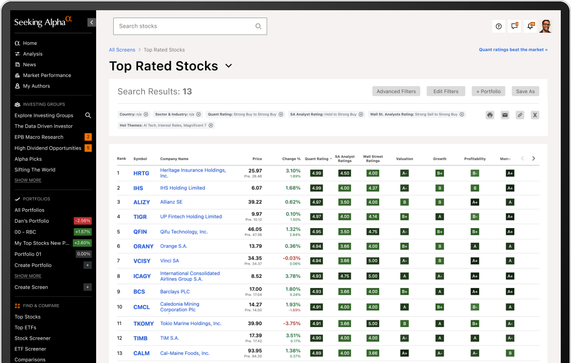Open the ALIZY symbol link
Viewport: 571px width, 363px height.
point(142,202)
